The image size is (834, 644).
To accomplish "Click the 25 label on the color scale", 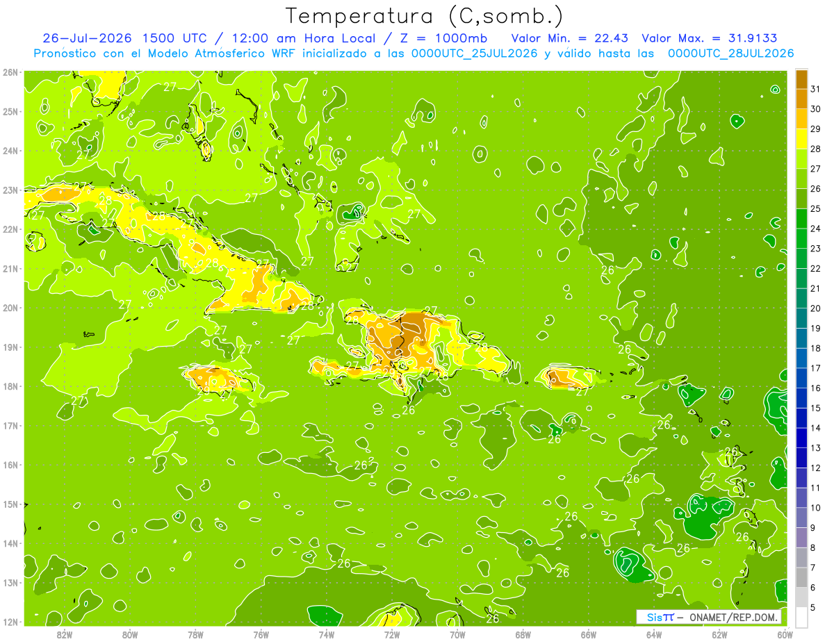I will point(816,208).
